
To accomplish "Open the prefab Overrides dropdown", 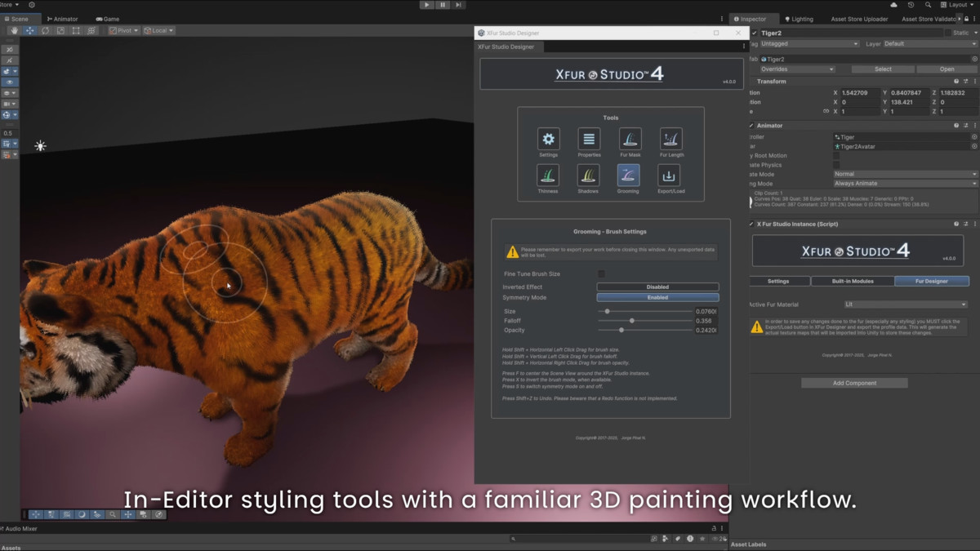I will (798, 69).
